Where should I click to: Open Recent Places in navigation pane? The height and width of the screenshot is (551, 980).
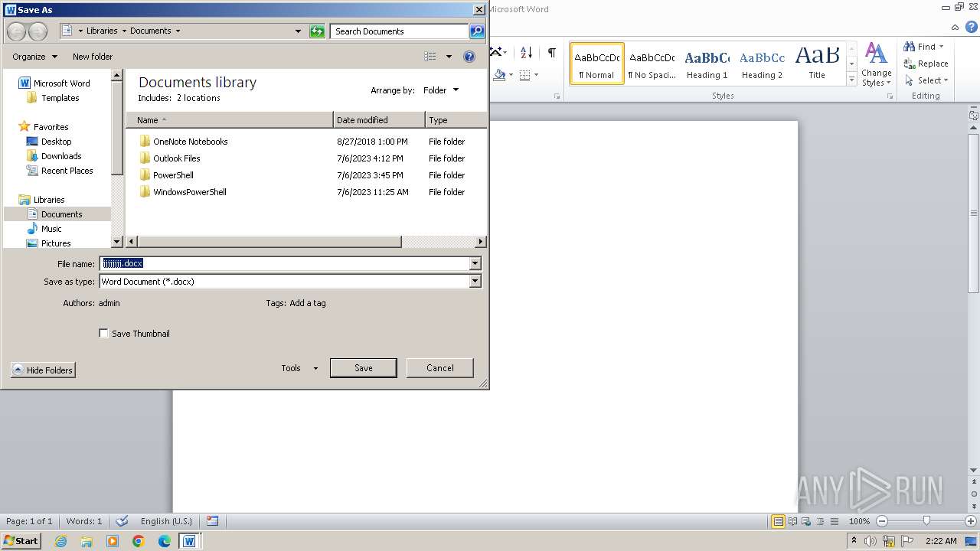tap(60, 171)
